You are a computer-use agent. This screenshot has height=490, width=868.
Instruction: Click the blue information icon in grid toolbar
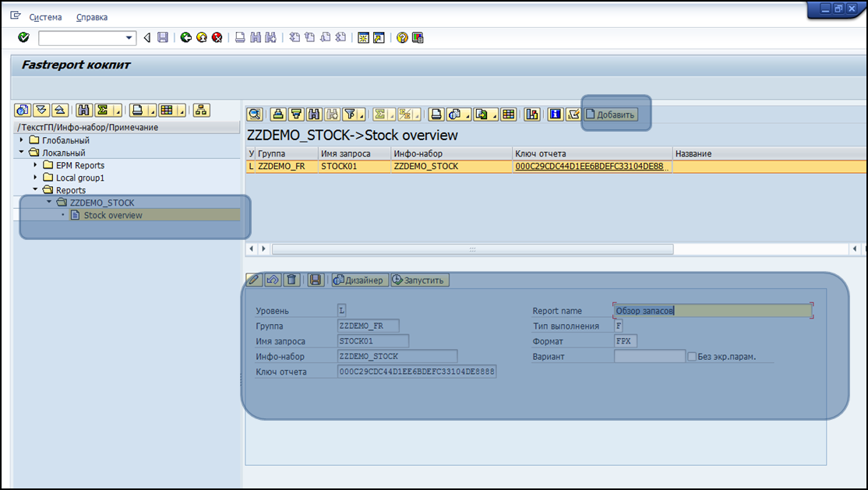[556, 115]
